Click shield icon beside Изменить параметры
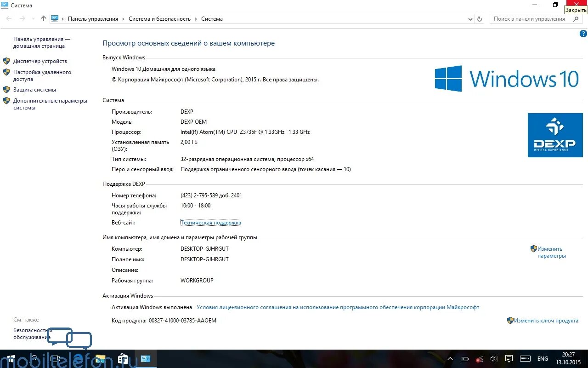 pyautogui.click(x=533, y=248)
